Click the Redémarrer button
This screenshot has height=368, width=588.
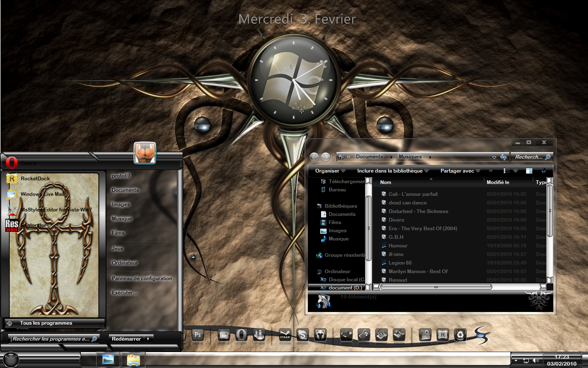(x=126, y=339)
